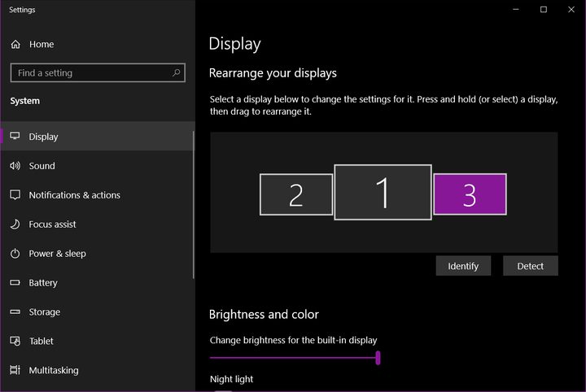Image resolution: width=586 pixels, height=392 pixels.
Task: Open Sound settings
Action: (97, 166)
